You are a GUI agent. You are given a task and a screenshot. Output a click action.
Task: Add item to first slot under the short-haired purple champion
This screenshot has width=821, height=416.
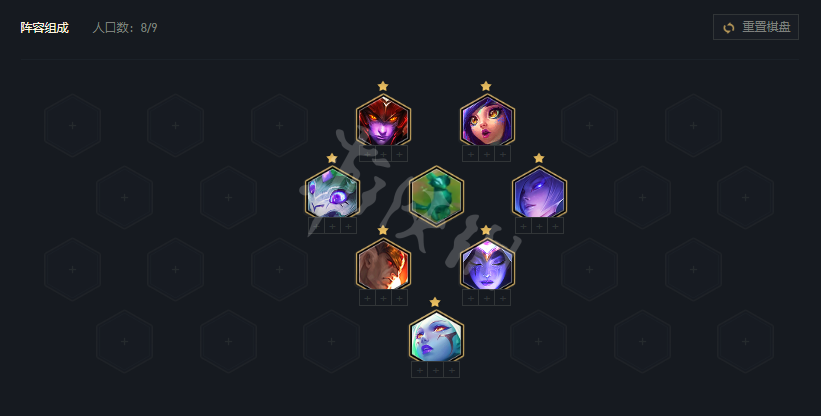click(x=523, y=226)
